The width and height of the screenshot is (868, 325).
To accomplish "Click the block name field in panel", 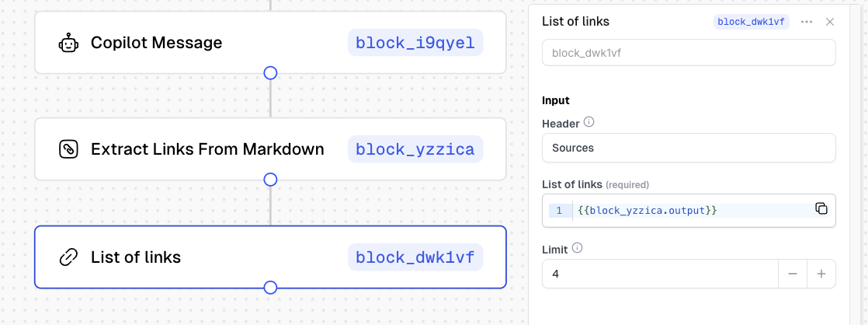I will (x=688, y=53).
